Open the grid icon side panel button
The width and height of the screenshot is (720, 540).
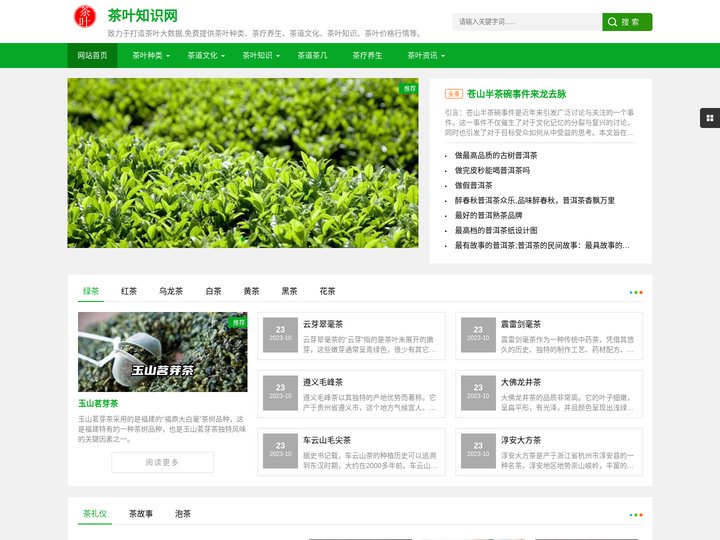(x=709, y=118)
